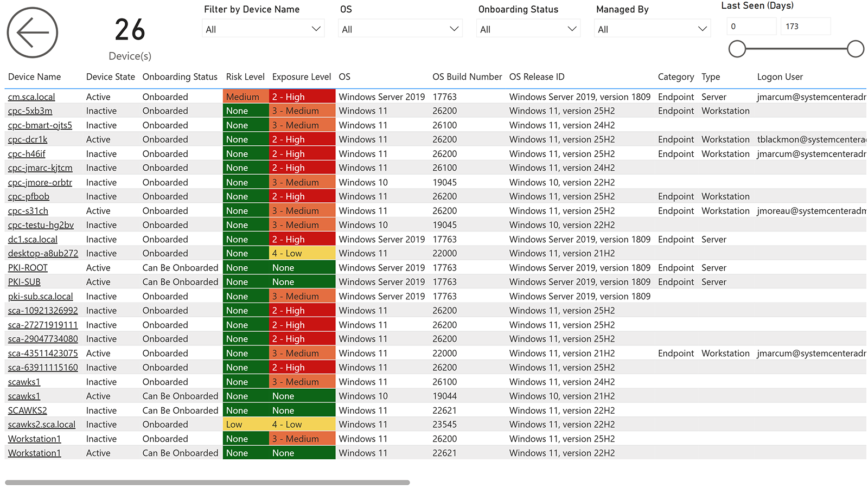Viewport: 868px width, 488px height.
Task: Sort by Risk Level column header
Action: click(x=245, y=77)
